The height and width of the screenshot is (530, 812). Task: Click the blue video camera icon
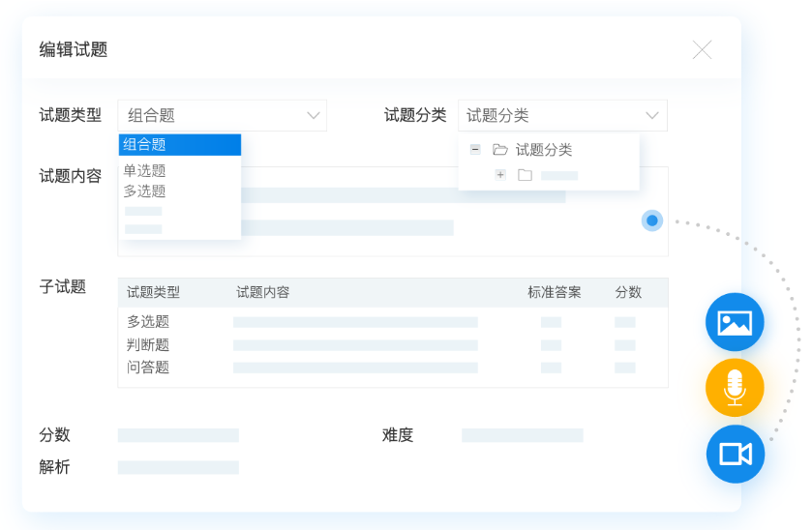[735, 454]
